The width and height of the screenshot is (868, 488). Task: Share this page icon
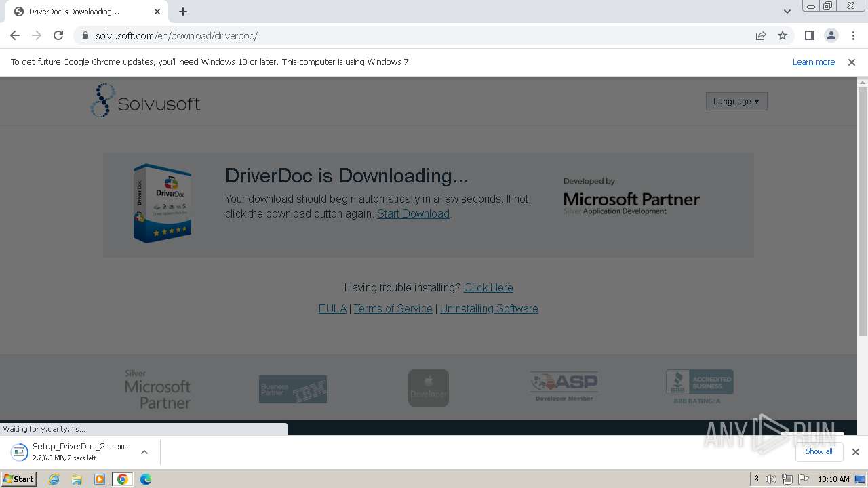click(761, 35)
